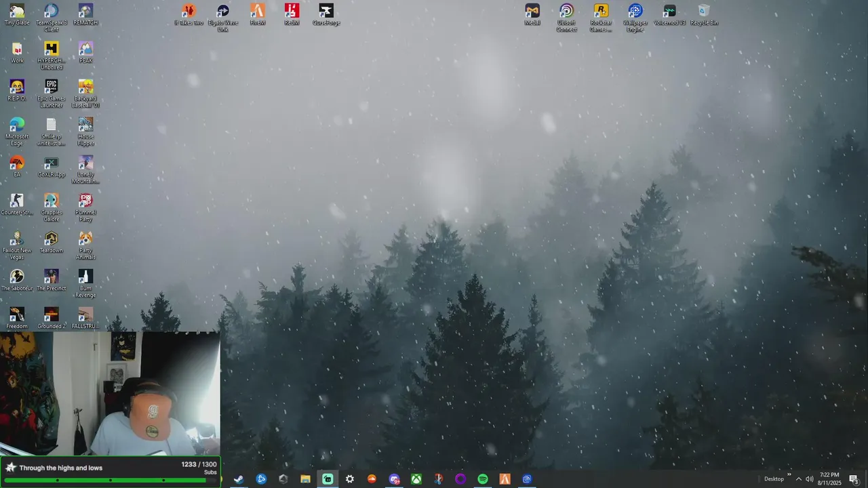The image size is (868, 488).
Task: Select the Voicemod V3 desktop icon
Action: point(670,14)
